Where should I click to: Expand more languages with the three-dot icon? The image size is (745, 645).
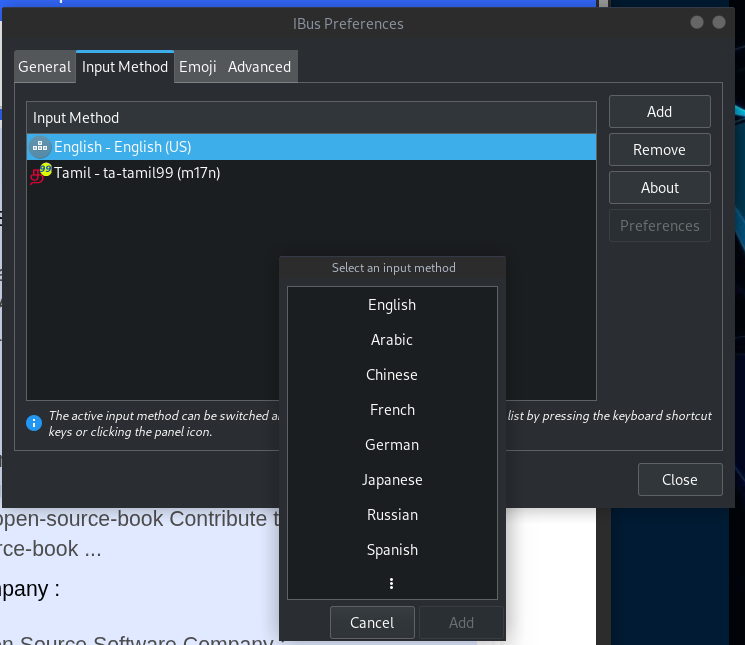392,584
